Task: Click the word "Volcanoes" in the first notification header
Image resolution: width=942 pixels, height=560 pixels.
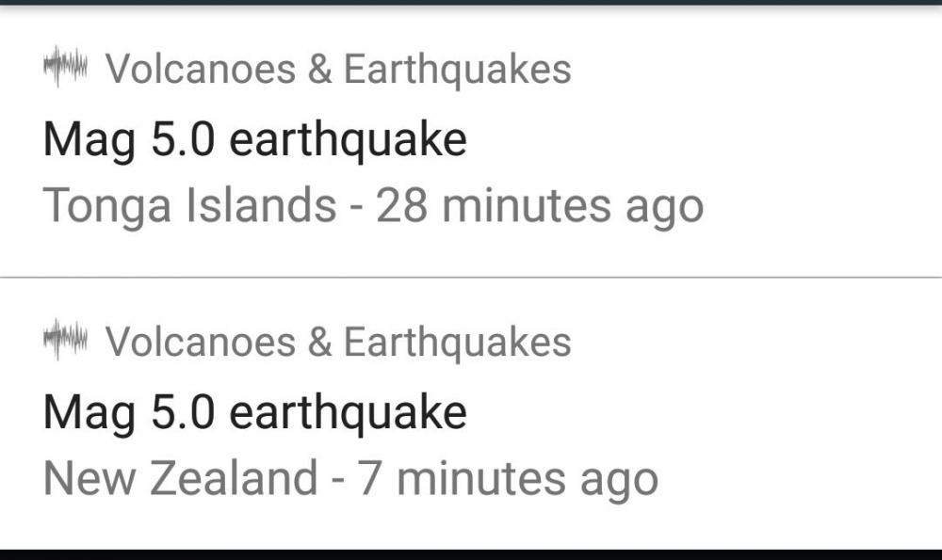Action: [x=201, y=70]
